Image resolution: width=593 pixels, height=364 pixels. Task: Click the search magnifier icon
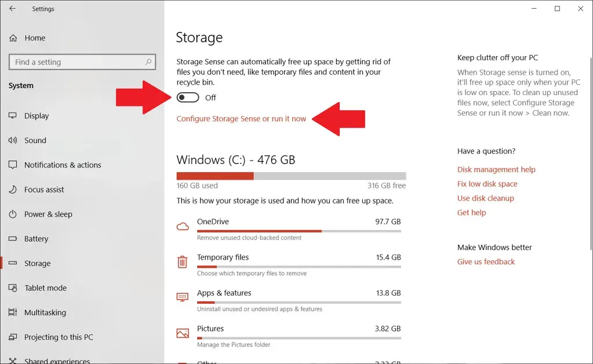click(x=148, y=62)
